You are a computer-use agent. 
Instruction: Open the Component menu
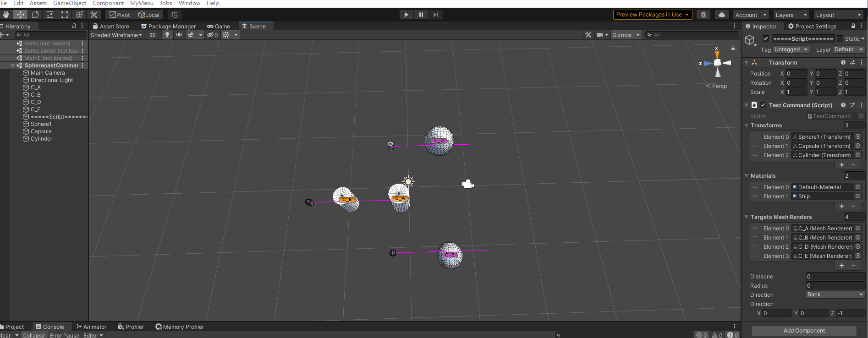[108, 3]
